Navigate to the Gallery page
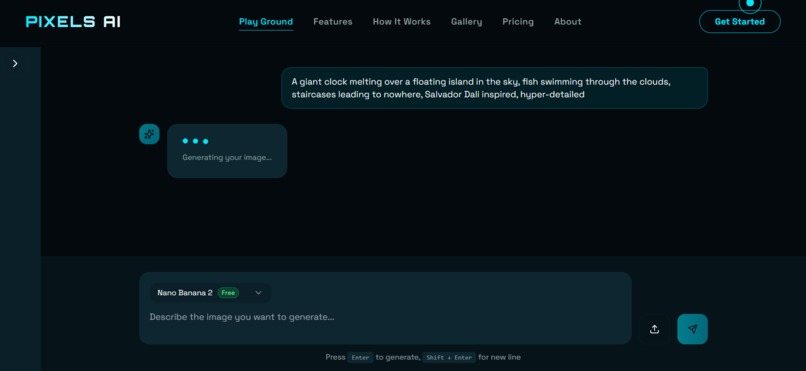Image resolution: width=806 pixels, height=371 pixels. [x=466, y=22]
